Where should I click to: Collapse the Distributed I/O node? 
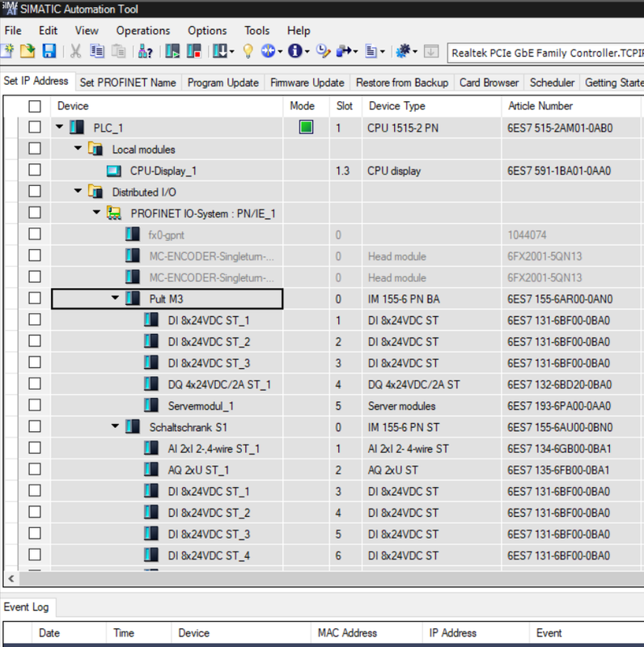78,191
